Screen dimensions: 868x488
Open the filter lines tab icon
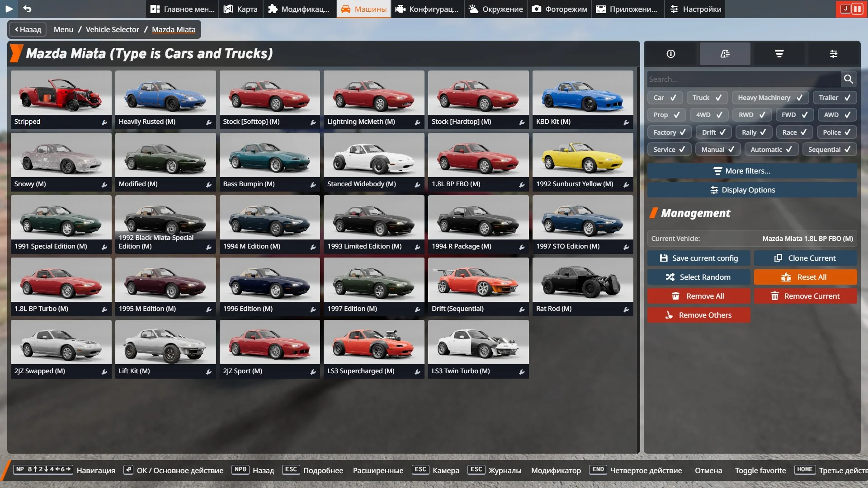tap(779, 54)
